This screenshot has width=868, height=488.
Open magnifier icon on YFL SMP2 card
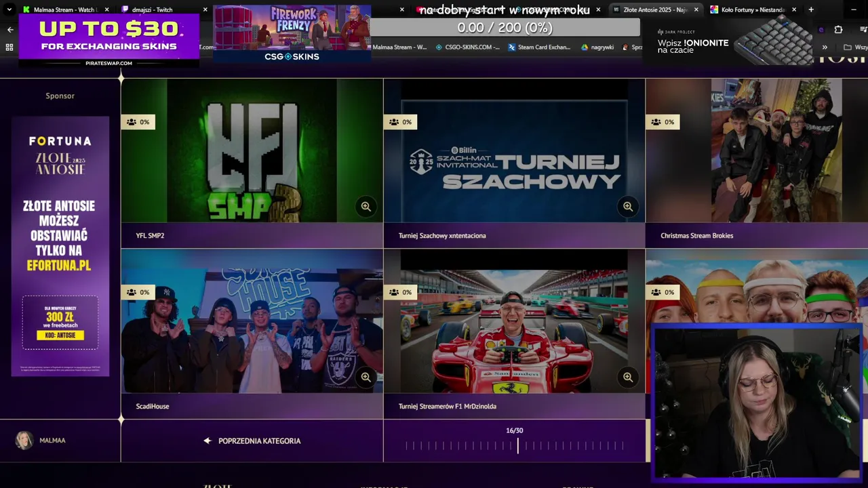tap(366, 206)
